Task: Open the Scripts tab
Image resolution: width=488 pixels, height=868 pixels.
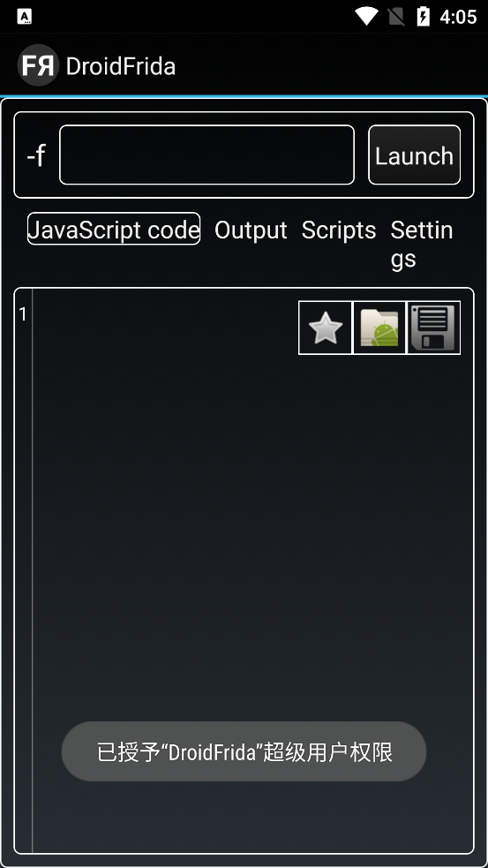Action: [x=339, y=230]
